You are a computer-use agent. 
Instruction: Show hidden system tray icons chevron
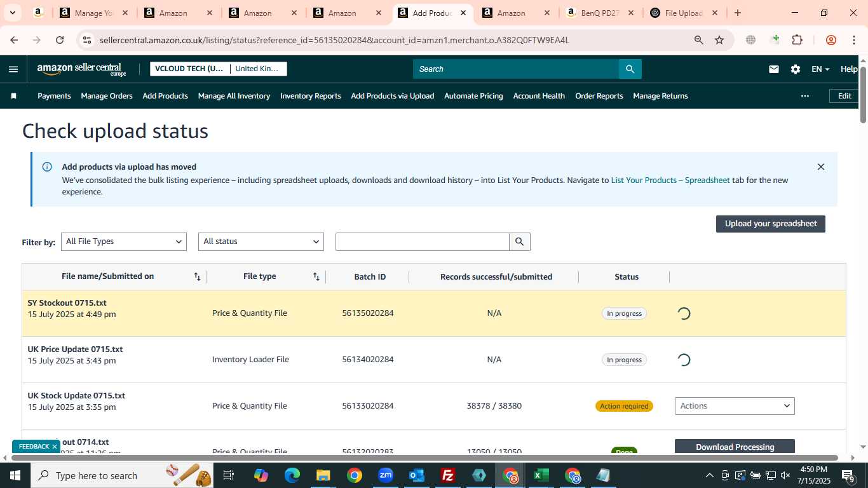click(x=710, y=475)
